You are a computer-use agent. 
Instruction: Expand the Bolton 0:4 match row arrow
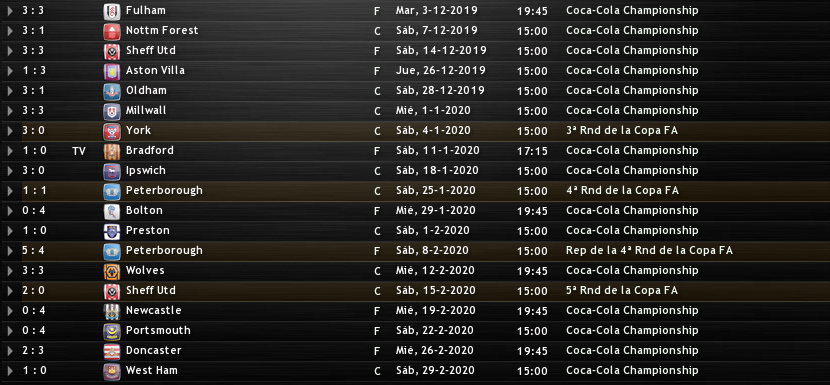click(10, 211)
